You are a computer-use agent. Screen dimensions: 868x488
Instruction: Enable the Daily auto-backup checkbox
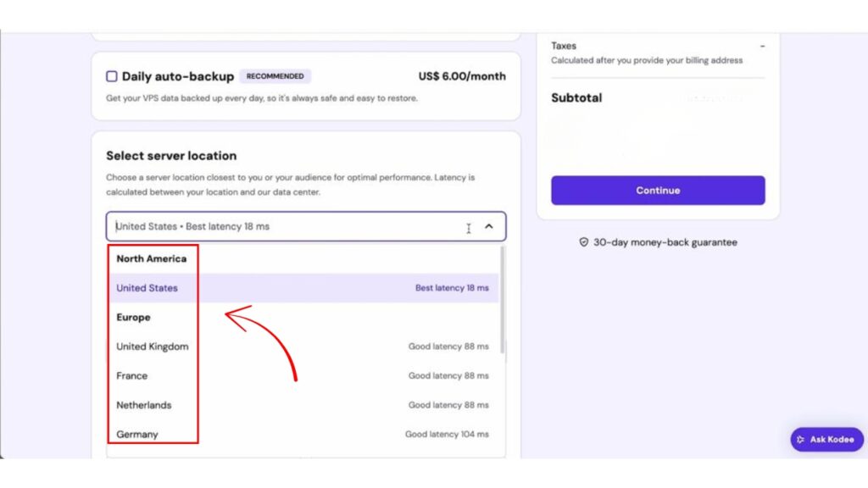pos(112,76)
